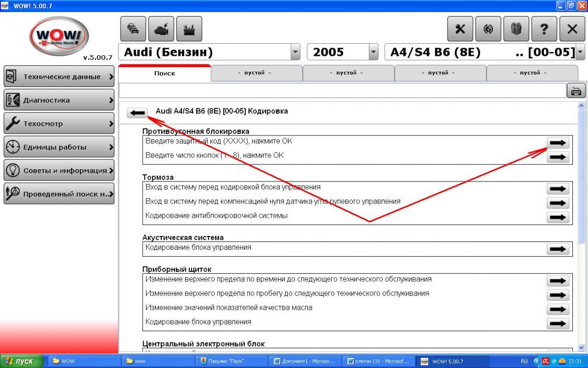Switch to 'WOW' folder taskbar item

click(x=83, y=361)
